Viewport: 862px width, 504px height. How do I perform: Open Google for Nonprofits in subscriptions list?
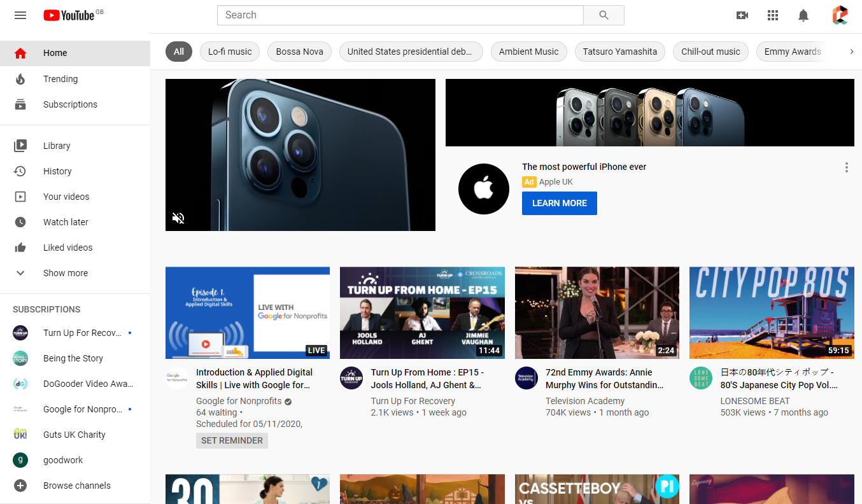tap(75, 409)
